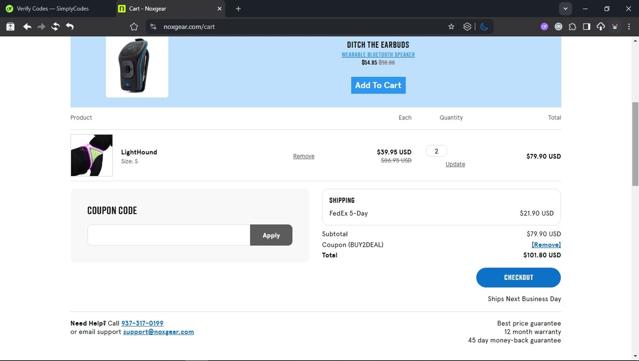Apply the coupon code
639x361 pixels.
(x=271, y=235)
